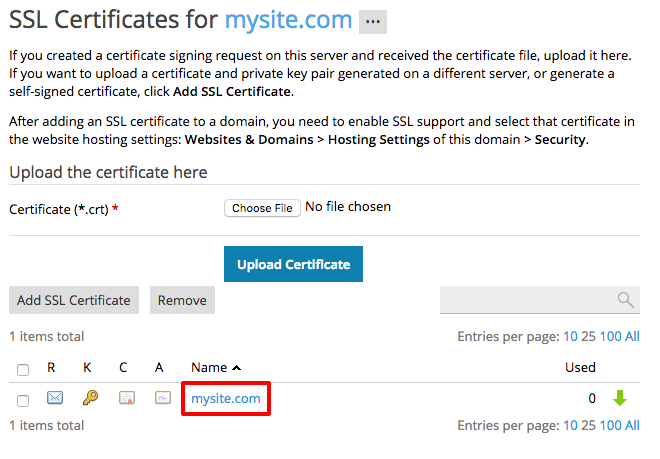The height and width of the screenshot is (459, 660).
Task: Click the certificate icon under column C
Action: tap(126, 399)
